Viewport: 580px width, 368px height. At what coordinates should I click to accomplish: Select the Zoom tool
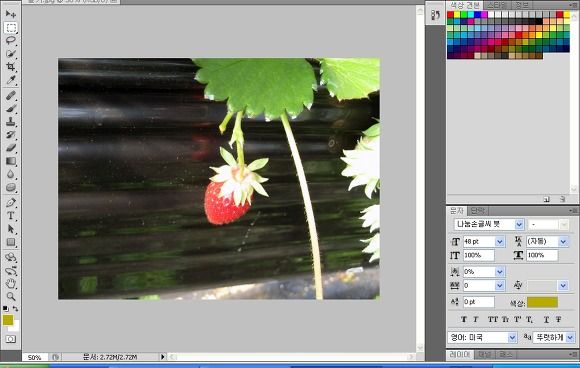point(11,297)
